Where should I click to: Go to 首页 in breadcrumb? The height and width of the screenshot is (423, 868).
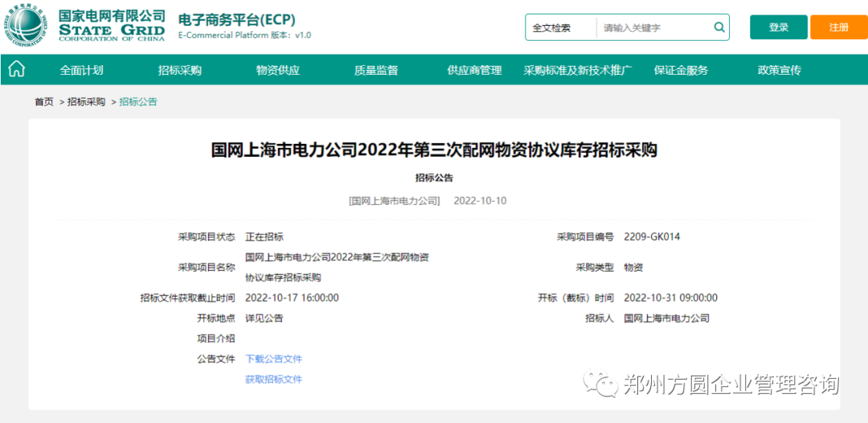point(43,102)
